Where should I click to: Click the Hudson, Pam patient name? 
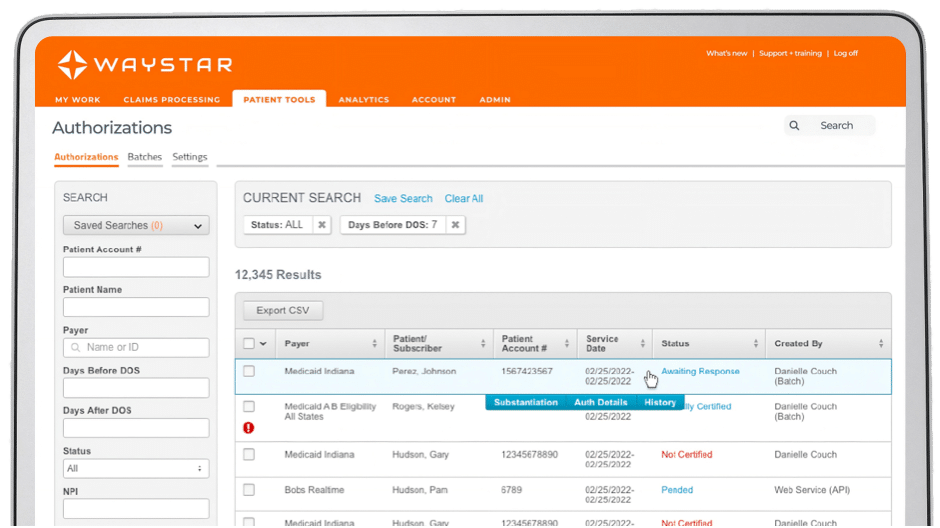click(420, 490)
